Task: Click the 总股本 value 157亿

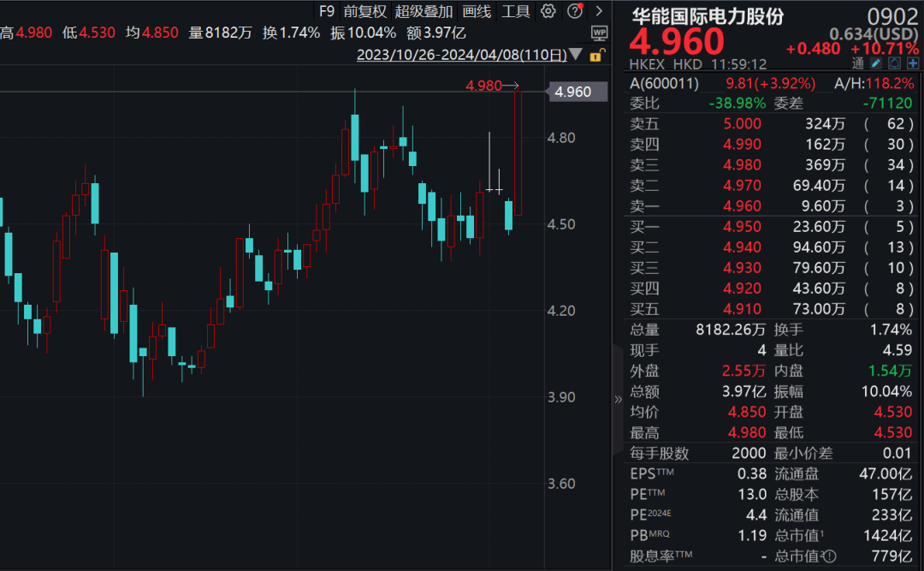Action: pos(891,494)
